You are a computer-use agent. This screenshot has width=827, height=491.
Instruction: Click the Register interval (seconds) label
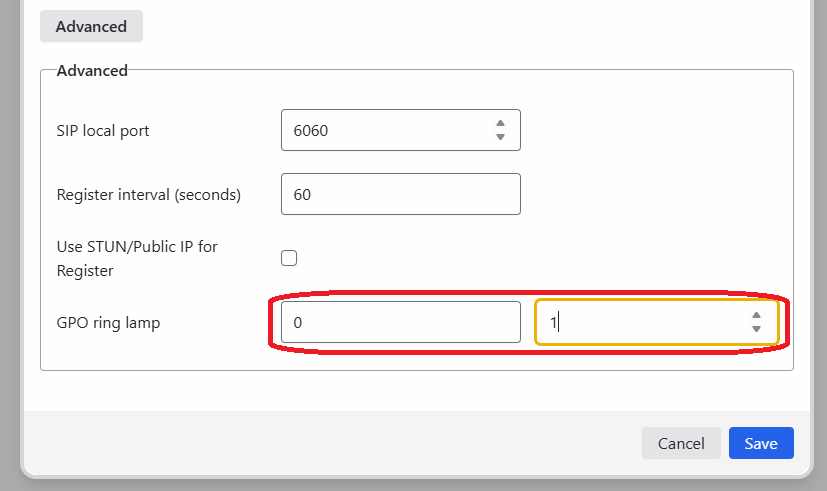[x=149, y=194]
